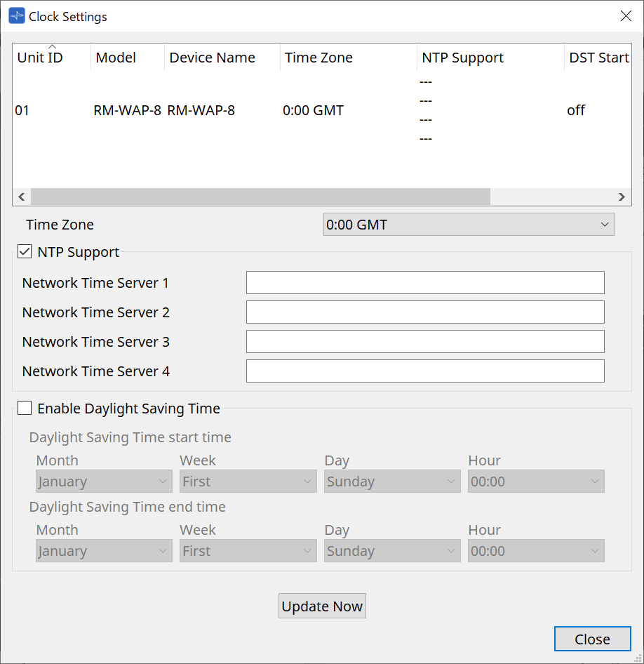Click the Close button
This screenshot has width=644, height=664.
pyautogui.click(x=592, y=639)
